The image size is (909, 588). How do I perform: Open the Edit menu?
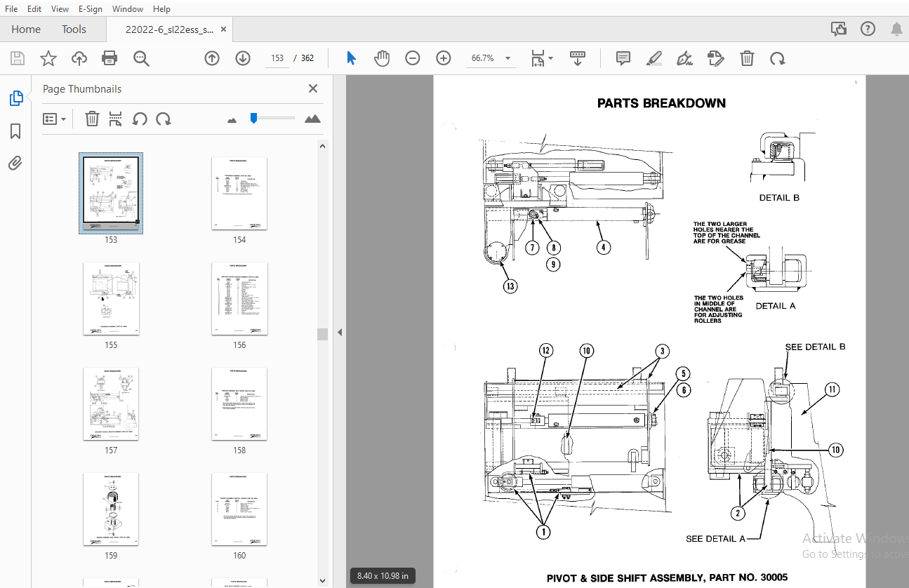[34, 9]
